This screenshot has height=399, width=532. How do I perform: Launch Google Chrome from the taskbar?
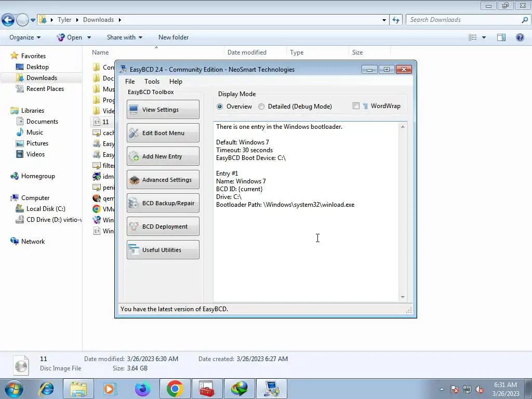click(175, 389)
